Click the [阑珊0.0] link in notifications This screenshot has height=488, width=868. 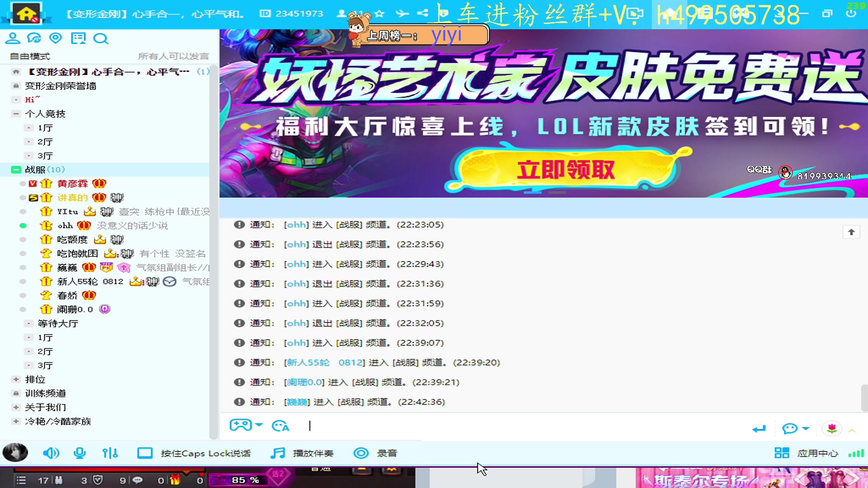coord(304,382)
